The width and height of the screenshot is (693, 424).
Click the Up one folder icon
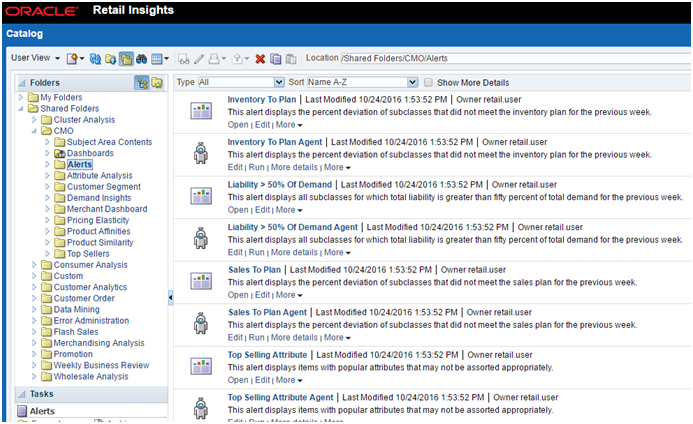[x=110, y=58]
